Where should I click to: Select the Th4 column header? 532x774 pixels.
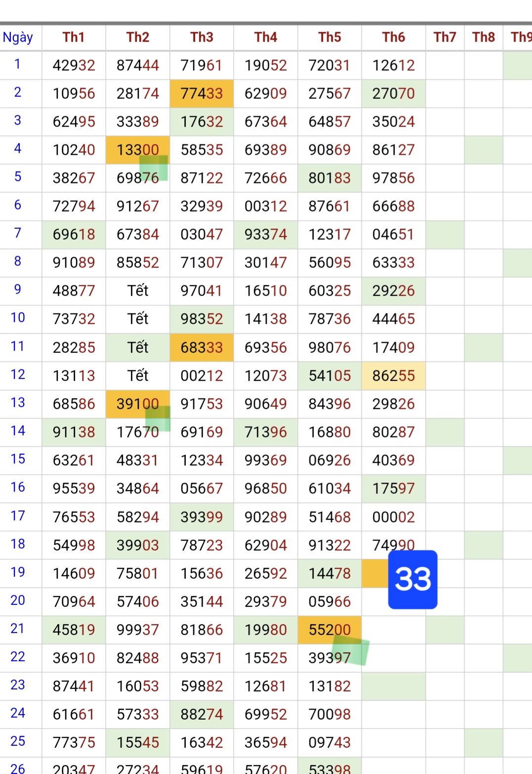pyautogui.click(x=265, y=38)
